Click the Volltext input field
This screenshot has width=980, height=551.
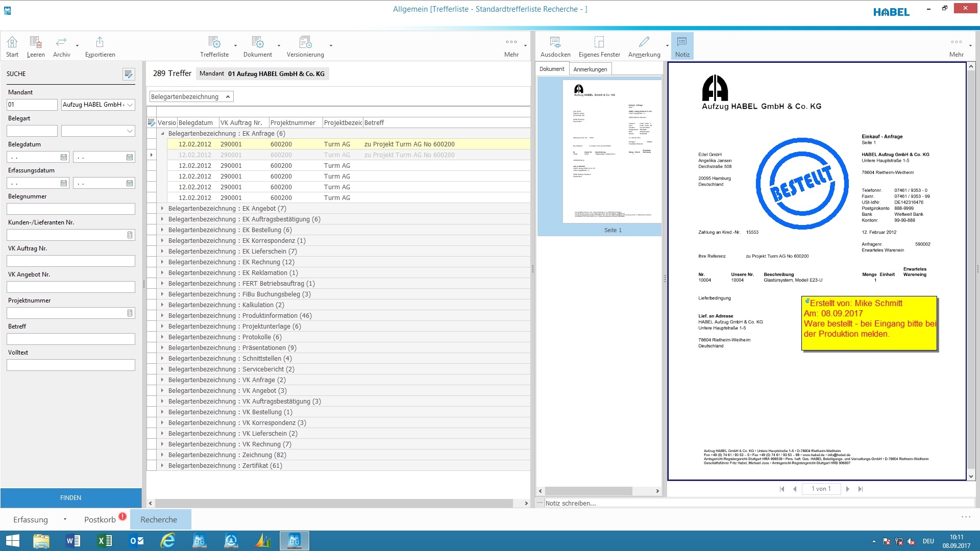click(71, 365)
